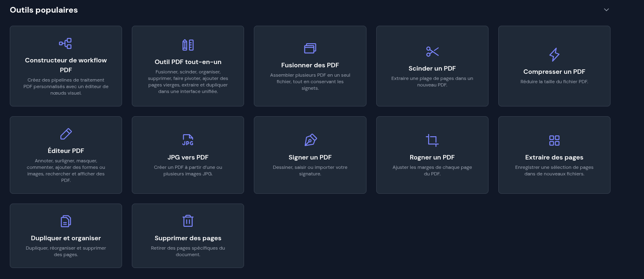644x279 pixels.
Task: Click the lightning bolt compress icon
Action: [x=554, y=55]
